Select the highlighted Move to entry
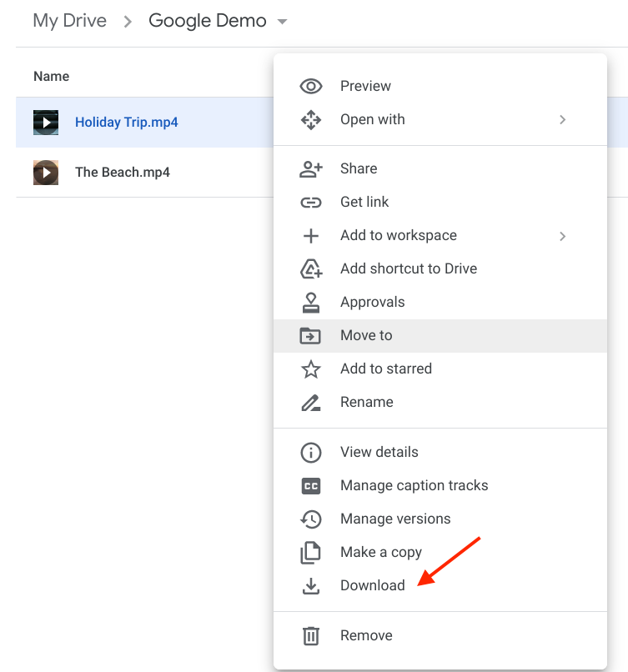Image resolution: width=628 pixels, height=672 pixels. (x=440, y=336)
